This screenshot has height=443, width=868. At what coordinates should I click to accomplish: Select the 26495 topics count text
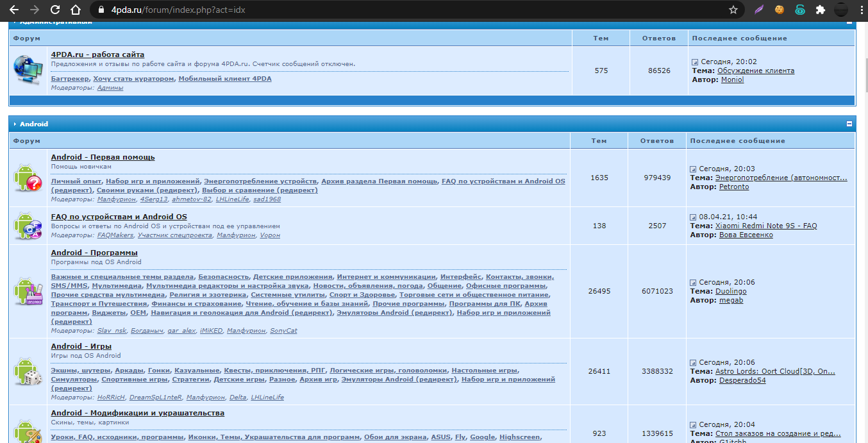coord(599,291)
